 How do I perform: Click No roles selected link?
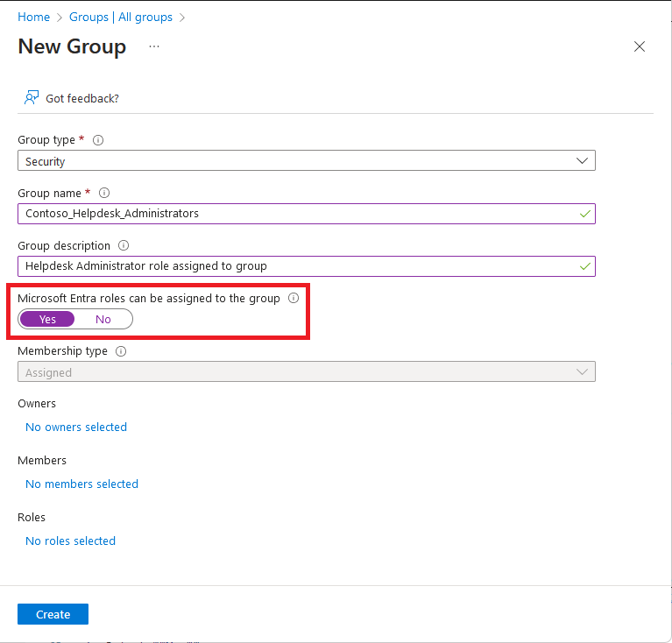click(x=71, y=541)
